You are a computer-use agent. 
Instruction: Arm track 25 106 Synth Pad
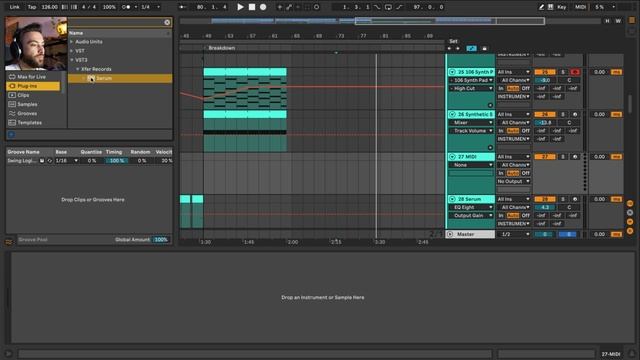coord(575,72)
